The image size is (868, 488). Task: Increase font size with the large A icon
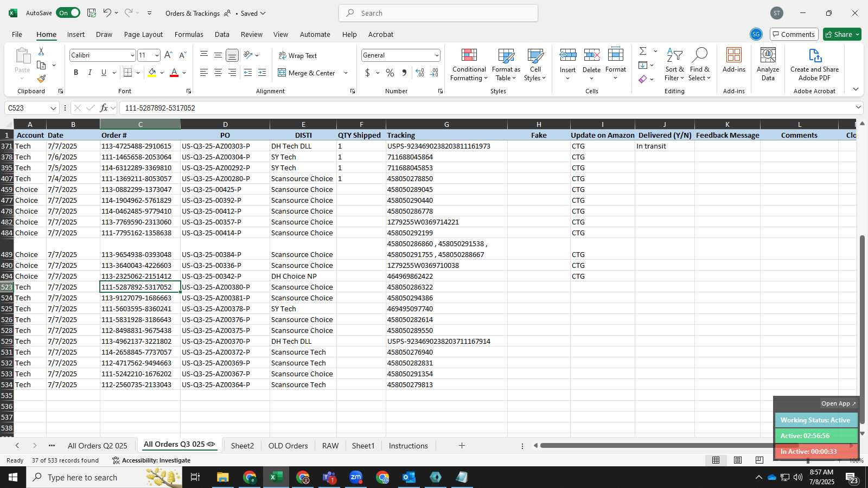point(168,55)
